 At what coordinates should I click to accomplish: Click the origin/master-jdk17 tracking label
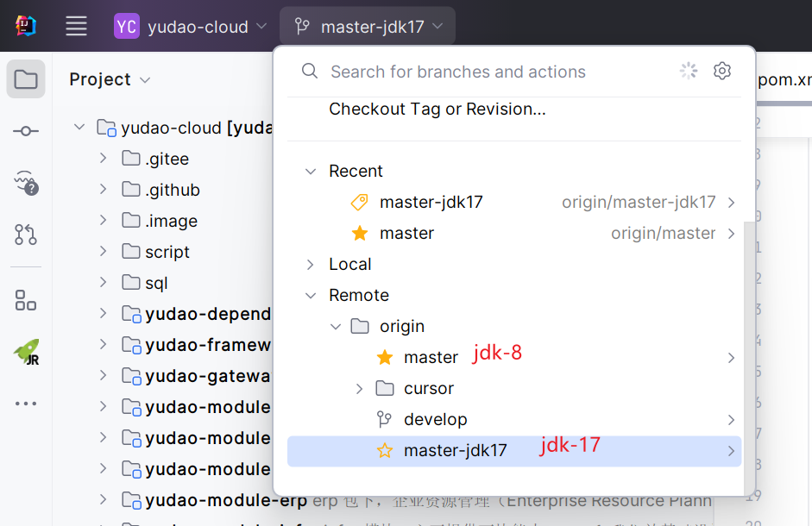click(639, 202)
